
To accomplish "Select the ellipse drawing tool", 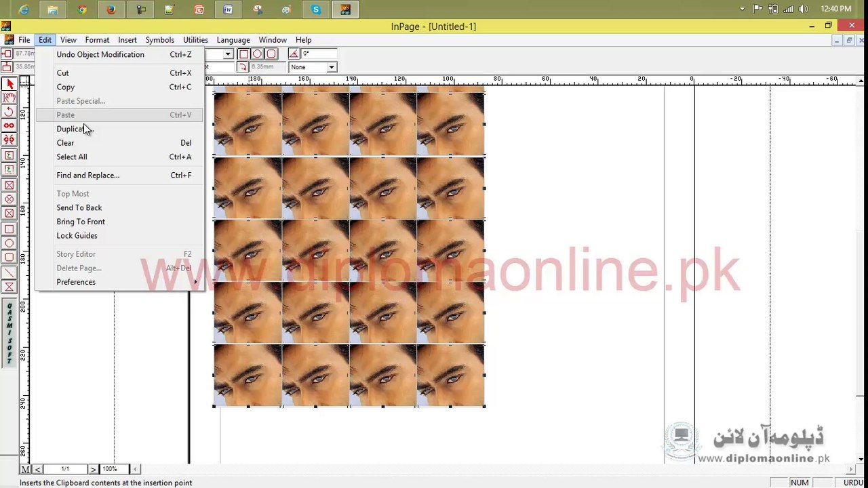I will point(9,243).
